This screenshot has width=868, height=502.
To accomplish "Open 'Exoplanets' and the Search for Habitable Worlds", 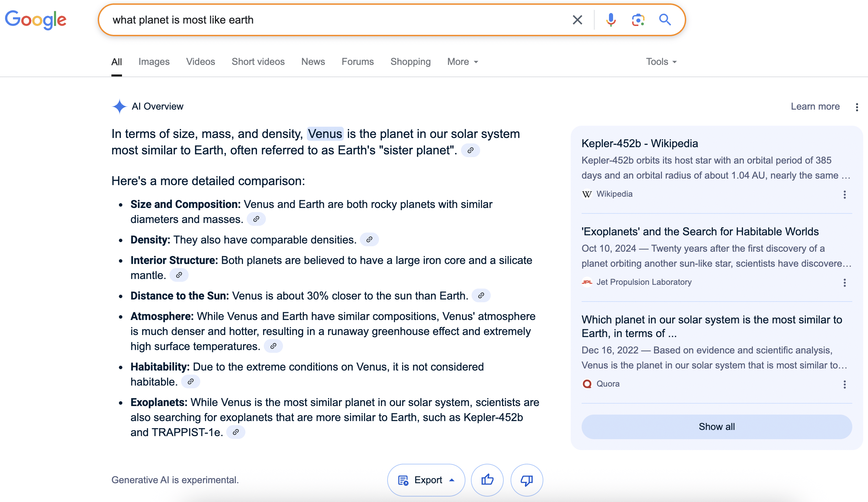I will tap(700, 232).
